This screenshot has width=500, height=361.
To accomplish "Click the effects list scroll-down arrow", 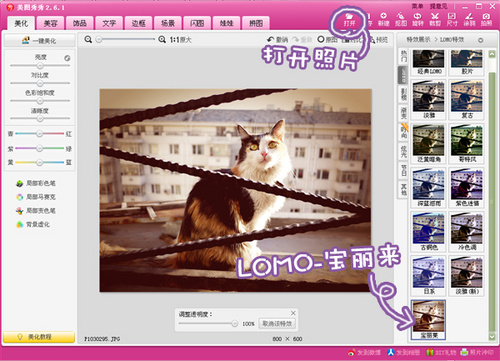I will pyautogui.click(x=492, y=337).
